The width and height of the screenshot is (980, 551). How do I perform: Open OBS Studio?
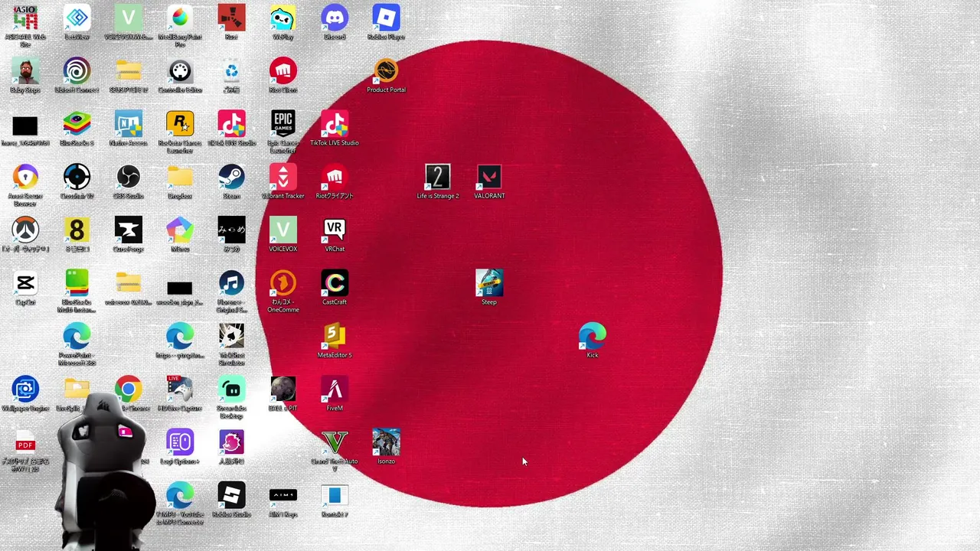128,177
